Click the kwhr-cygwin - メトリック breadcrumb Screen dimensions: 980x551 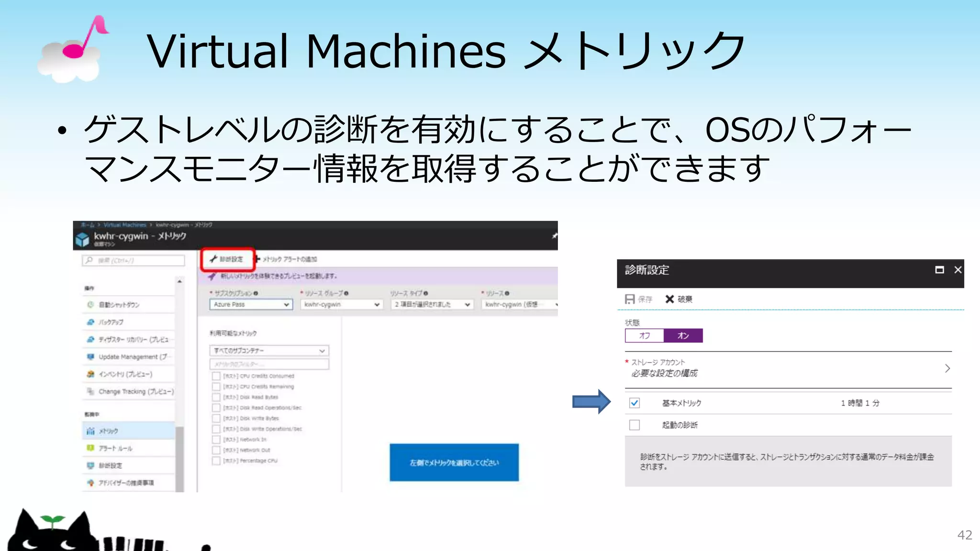tap(184, 225)
